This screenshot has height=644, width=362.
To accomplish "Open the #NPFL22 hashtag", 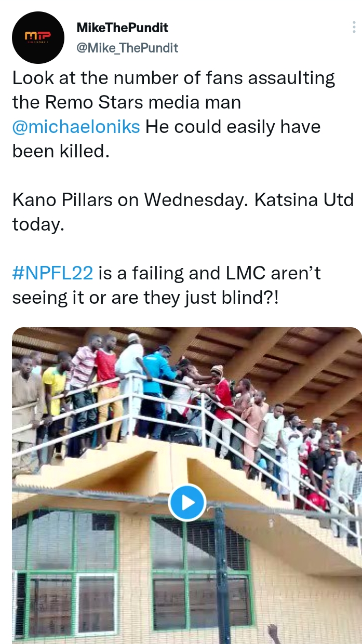I will (x=52, y=273).
